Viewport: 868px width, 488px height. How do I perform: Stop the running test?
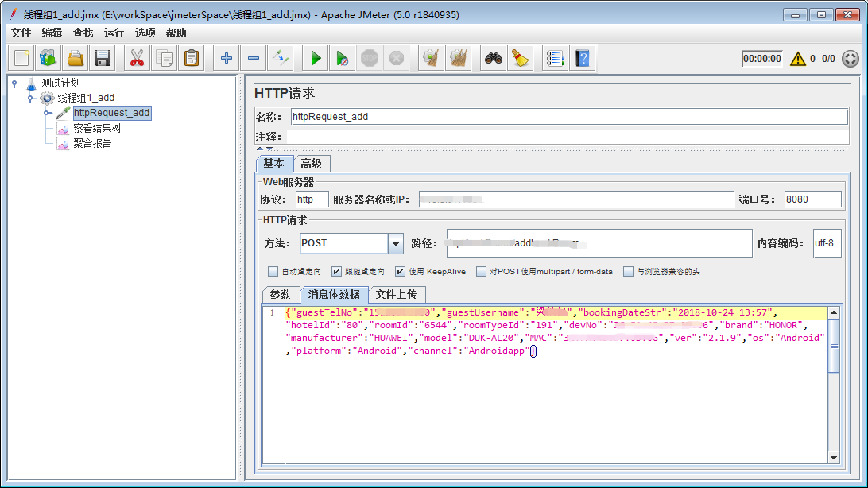(x=370, y=58)
